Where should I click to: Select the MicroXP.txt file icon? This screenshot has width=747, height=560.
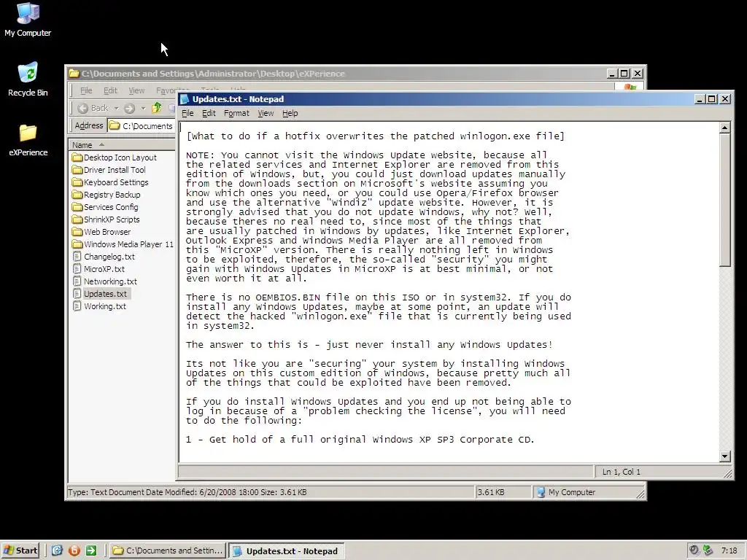click(77, 268)
